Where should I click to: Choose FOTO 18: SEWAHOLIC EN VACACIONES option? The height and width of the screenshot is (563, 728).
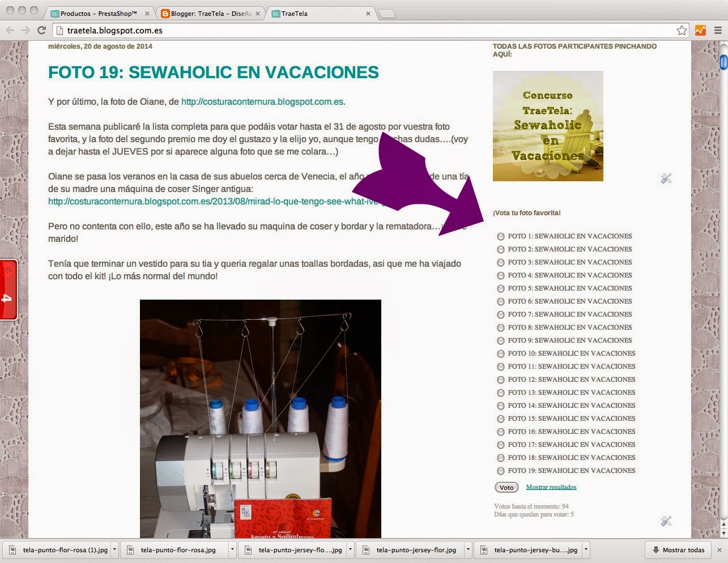pyautogui.click(x=501, y=458)
